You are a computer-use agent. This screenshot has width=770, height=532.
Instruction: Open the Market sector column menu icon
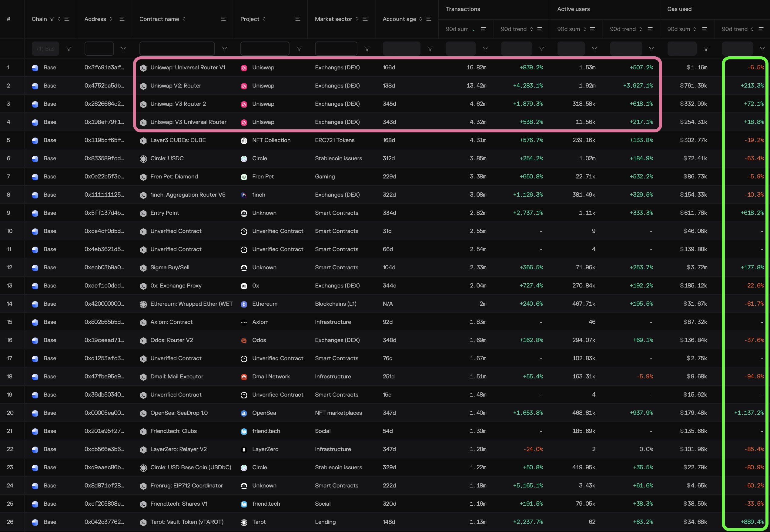[365, 19]
